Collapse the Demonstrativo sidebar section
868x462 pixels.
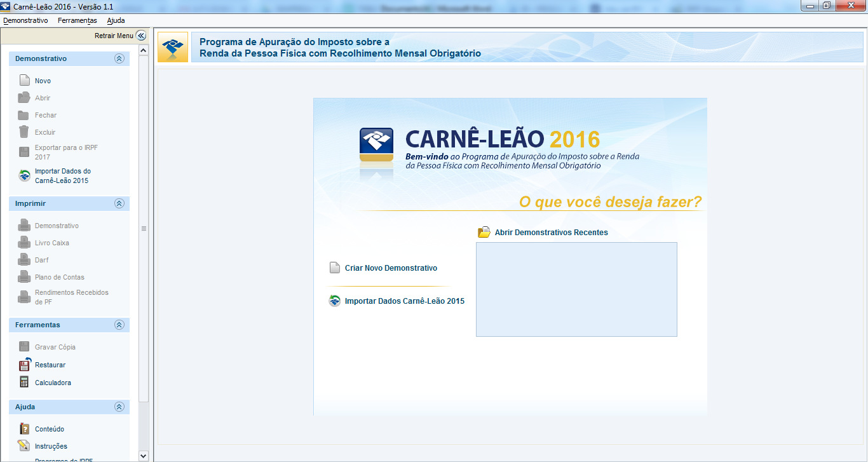pos(119,58)
